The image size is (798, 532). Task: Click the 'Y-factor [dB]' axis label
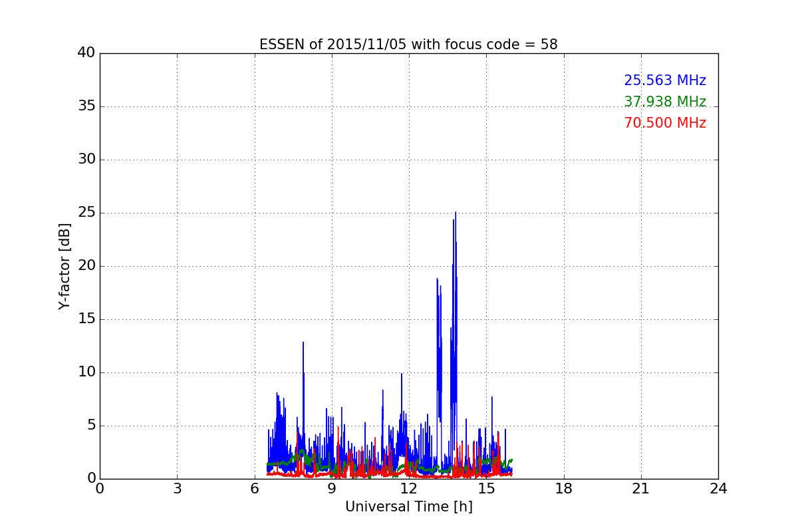click(x=65, y=266)
